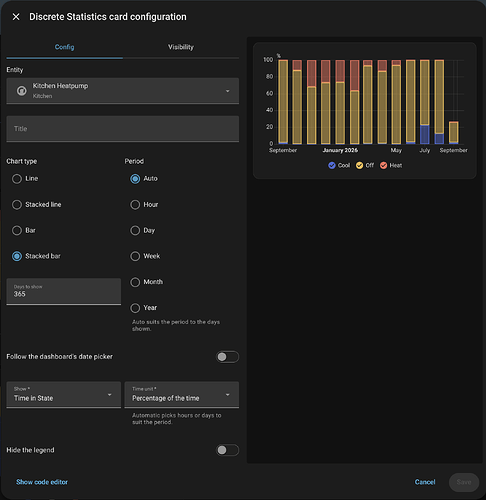Toggle Hide the legend switch
Screen dimensions: 486x500
tap(227, 450)
